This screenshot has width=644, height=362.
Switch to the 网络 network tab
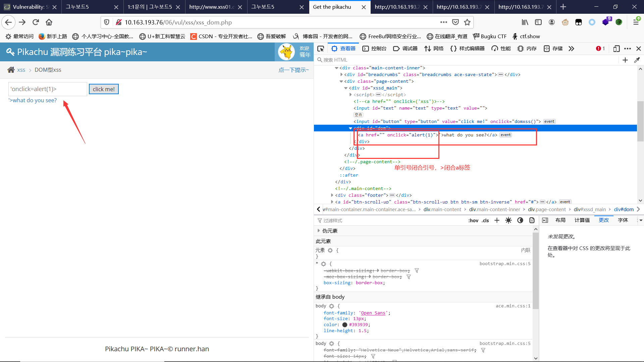click(x=434, y=49)
